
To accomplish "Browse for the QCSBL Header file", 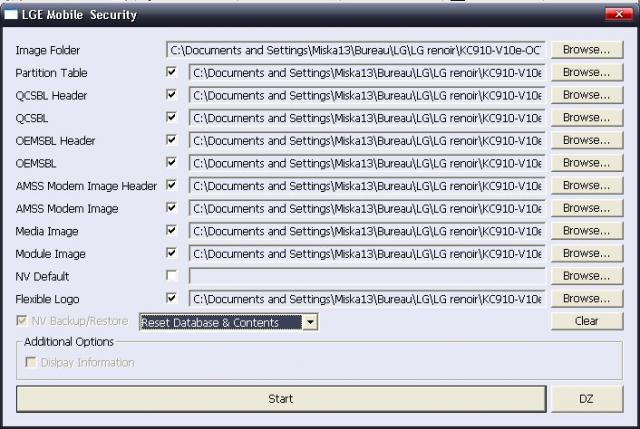I will [x=587, y=95].
